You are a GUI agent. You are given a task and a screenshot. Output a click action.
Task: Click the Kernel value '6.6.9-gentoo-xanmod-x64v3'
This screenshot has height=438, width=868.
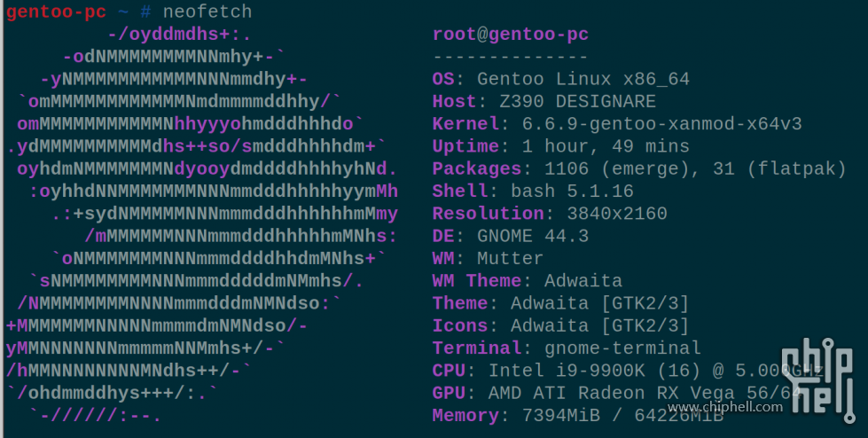[661, 124]
